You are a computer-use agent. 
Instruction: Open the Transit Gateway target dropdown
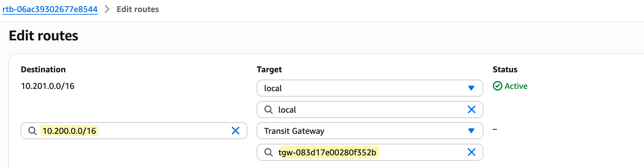click(370, 131)
